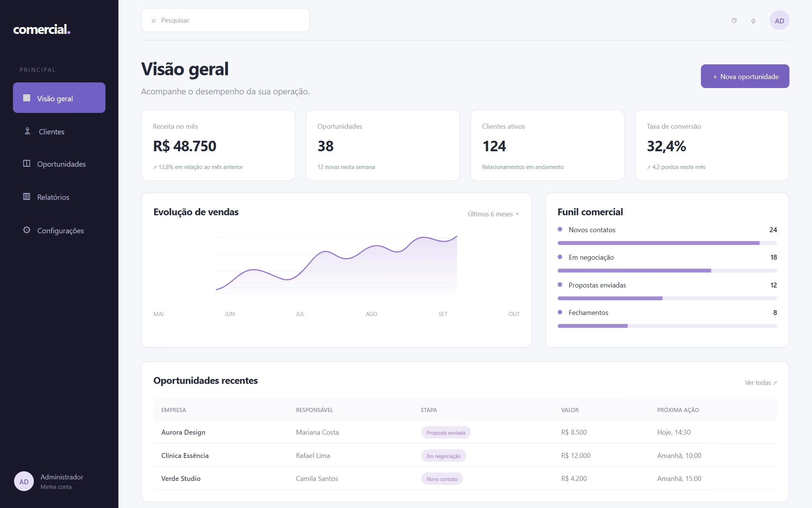812x508 pixels.
Task: Open the clock history icon in top bar
Action: (734, 20)
